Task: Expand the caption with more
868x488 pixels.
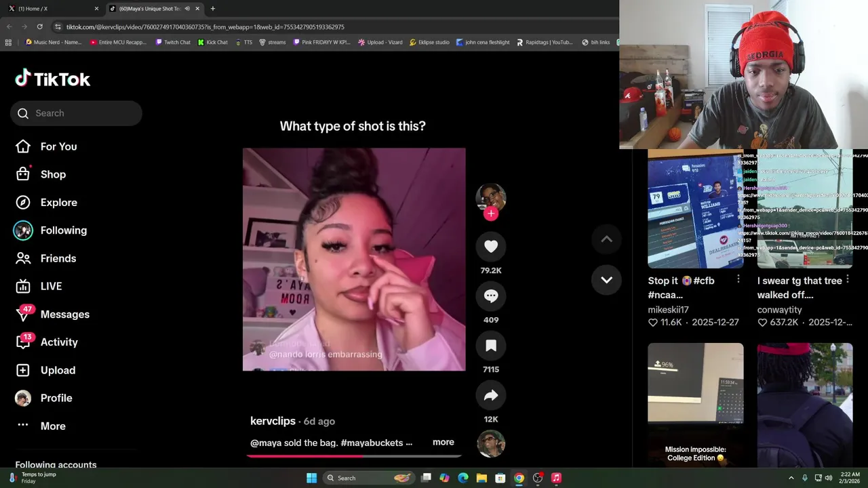Action: (443, 442)
